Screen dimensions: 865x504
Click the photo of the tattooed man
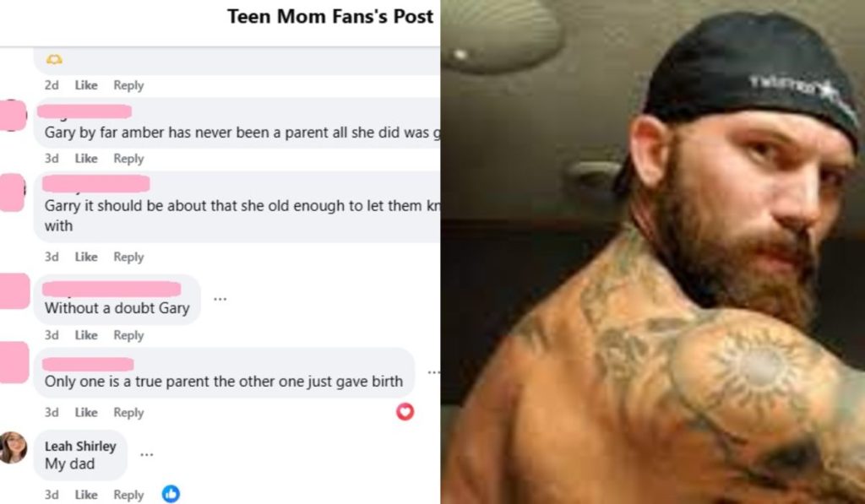pos(650,253)
